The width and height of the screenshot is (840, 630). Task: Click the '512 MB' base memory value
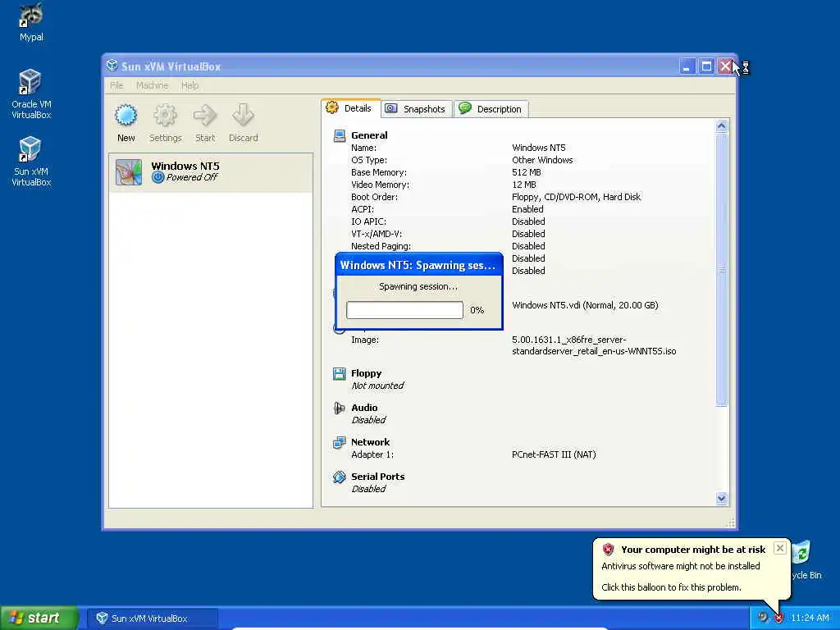[527, 172]
